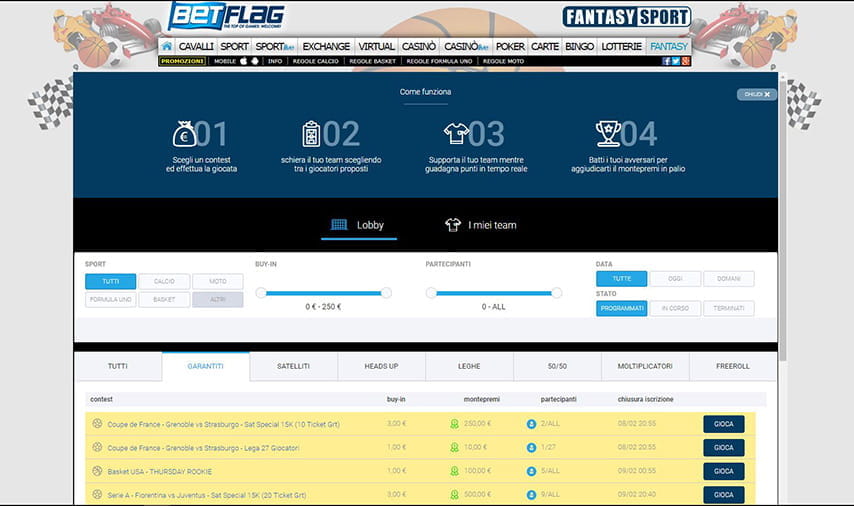This screenshot has height=506, width=854.
Task: Click the prize ribbon icon next to 100,00 €
Action: pos(454,471)
